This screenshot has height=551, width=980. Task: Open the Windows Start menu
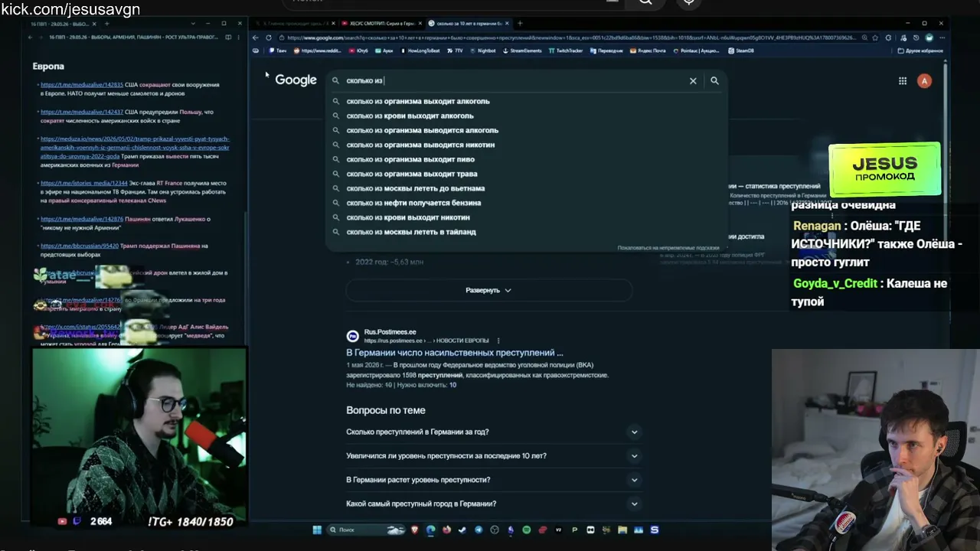pyautogui.click(x=317, y=530)
